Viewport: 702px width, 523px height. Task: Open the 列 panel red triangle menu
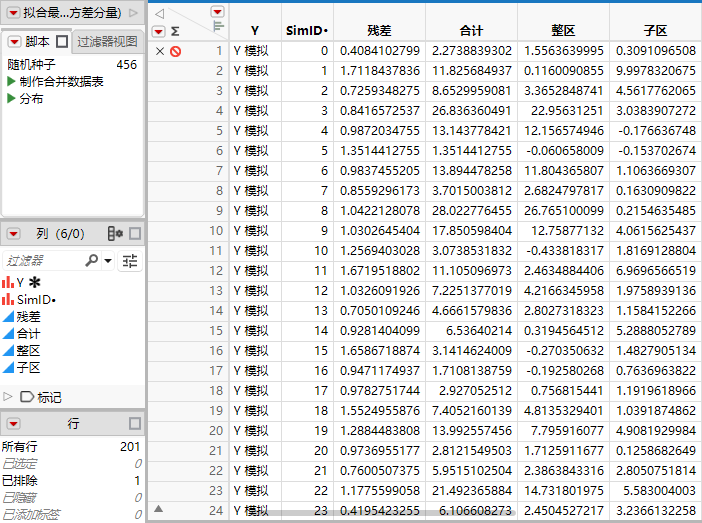coord(13,234)
